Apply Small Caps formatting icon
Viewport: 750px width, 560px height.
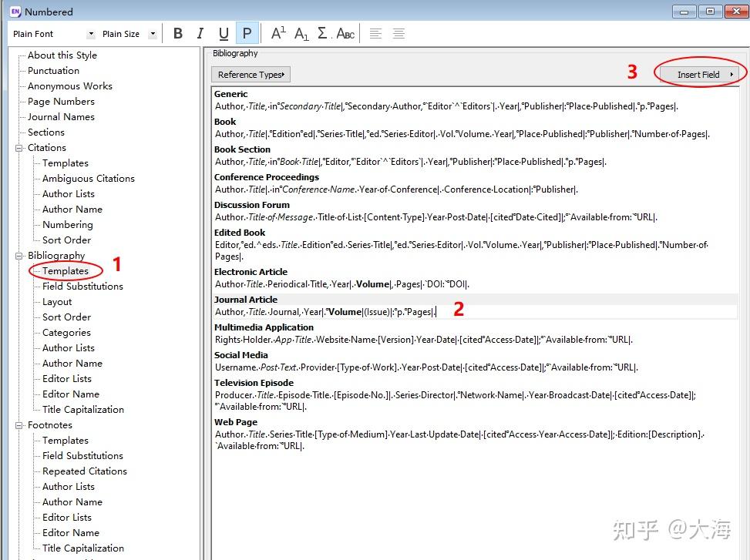(x=345, y=33)
